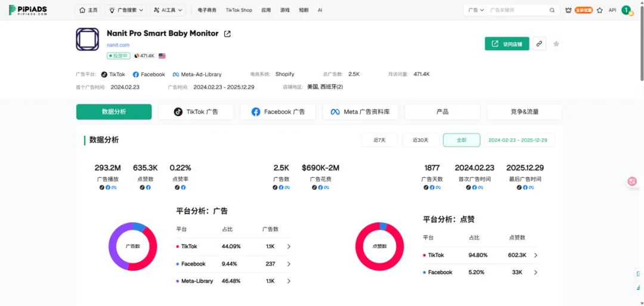Click TikTok icon under 广告天数

(426, 187)
